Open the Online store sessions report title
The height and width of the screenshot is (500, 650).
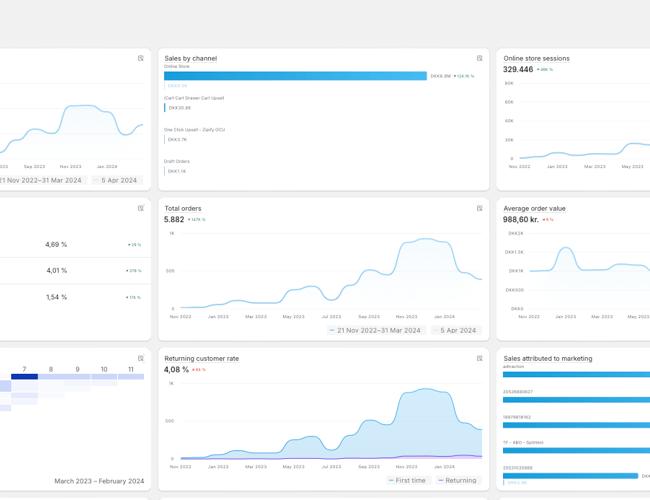(536, 58)
